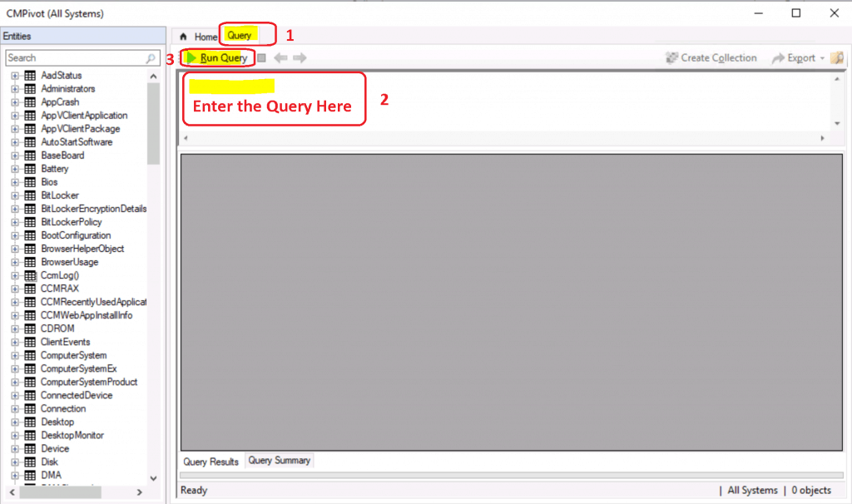Select the BaseBoard table icon
This screenshot has height=504, width=852.
click(x=30, y=156)
